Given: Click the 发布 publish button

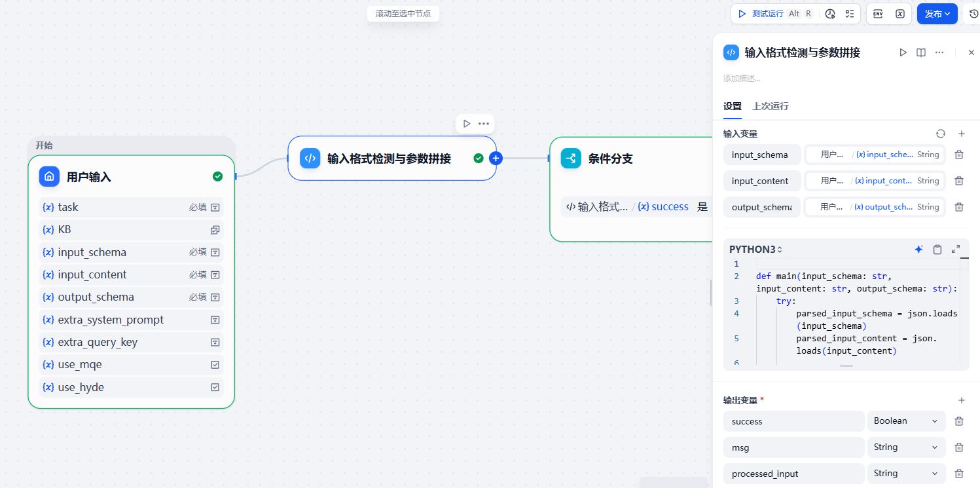Looking at the screenshot, I should point(937,14).
